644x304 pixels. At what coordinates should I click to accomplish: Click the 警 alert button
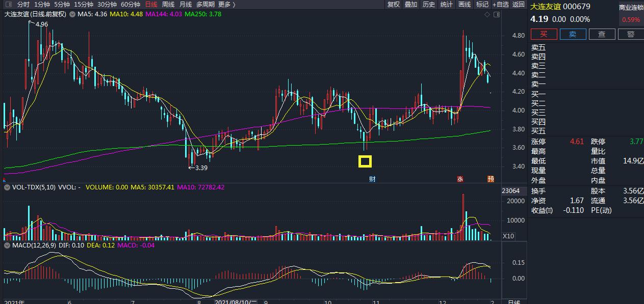coord(631,34)
